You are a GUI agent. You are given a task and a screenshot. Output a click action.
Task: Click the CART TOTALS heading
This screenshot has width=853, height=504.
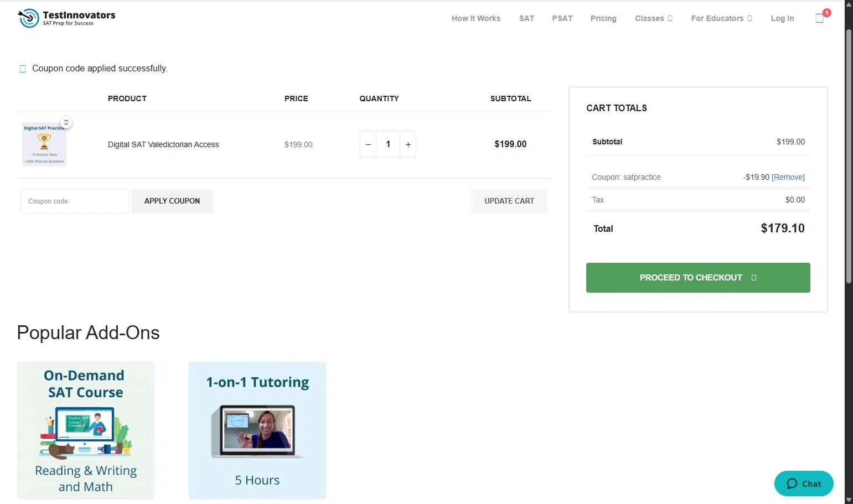(617, 108)
